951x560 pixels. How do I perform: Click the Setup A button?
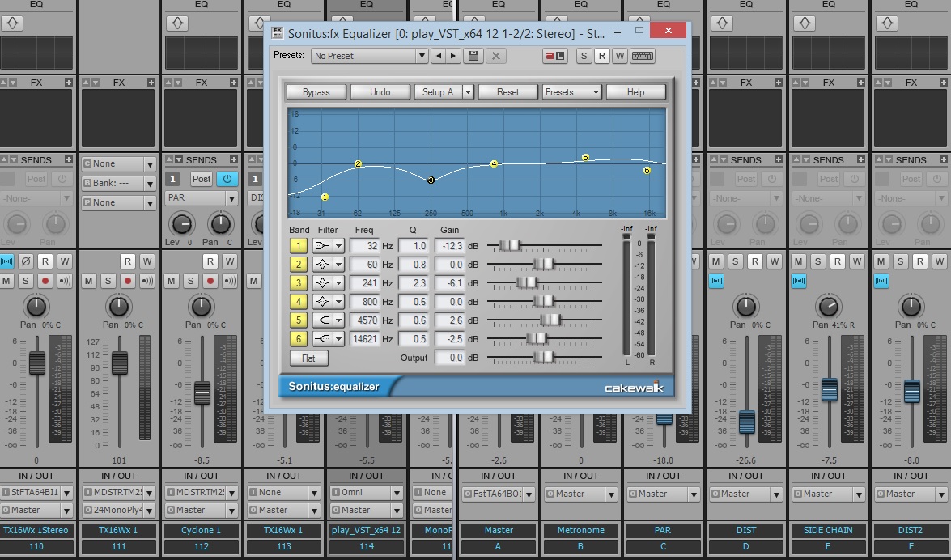pyautogui.click(x=438, y=92)
